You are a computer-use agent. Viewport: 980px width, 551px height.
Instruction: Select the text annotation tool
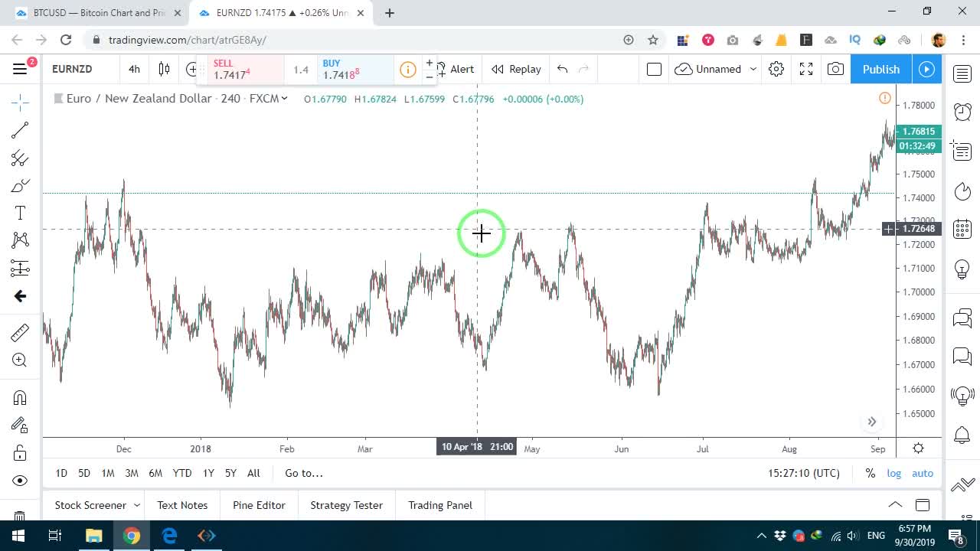pos(20,213)
